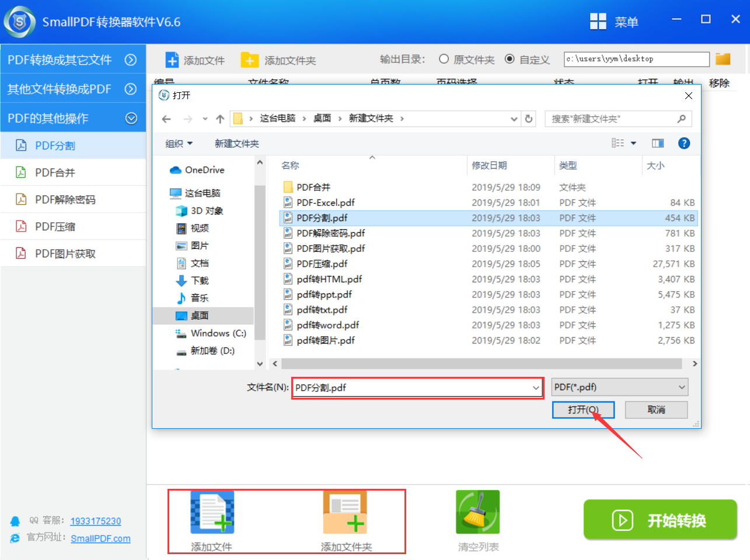Image resolution: width=750 pixels, height=560 pixels.
Task: Sort by the 大小 column header
Action: (x=670, y=165)
